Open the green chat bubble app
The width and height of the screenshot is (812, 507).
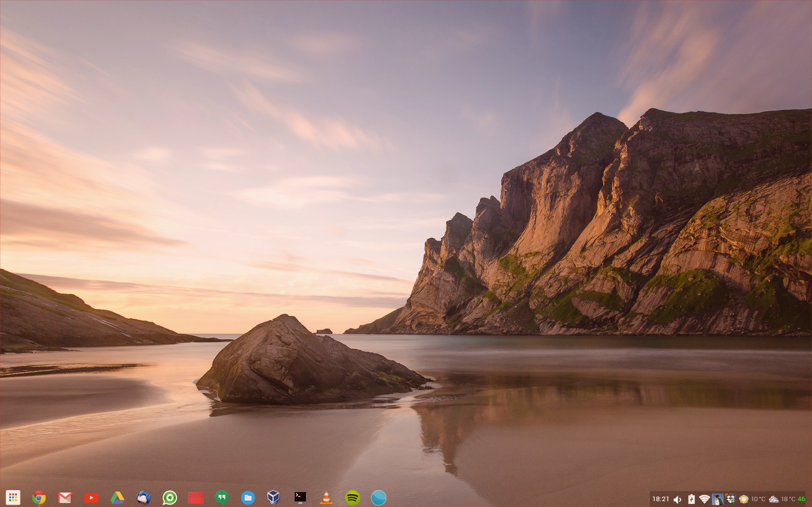point(170,497)
